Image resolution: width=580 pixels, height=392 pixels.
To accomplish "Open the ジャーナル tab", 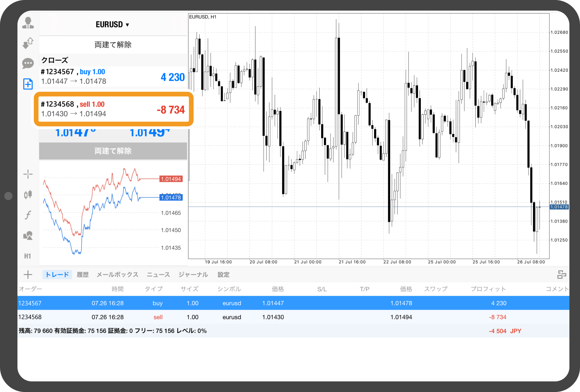I will point(193,275).
